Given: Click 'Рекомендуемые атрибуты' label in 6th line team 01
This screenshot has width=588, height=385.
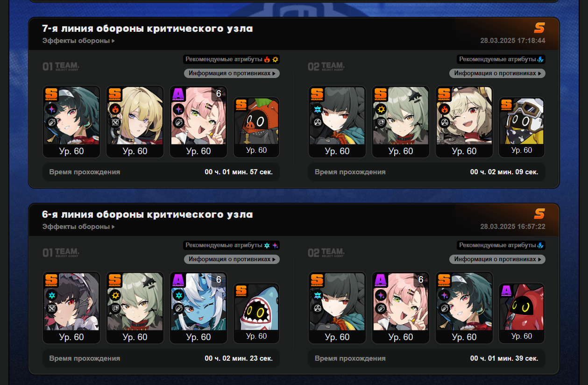Looking at the screenshot, I should pos(224,245).
